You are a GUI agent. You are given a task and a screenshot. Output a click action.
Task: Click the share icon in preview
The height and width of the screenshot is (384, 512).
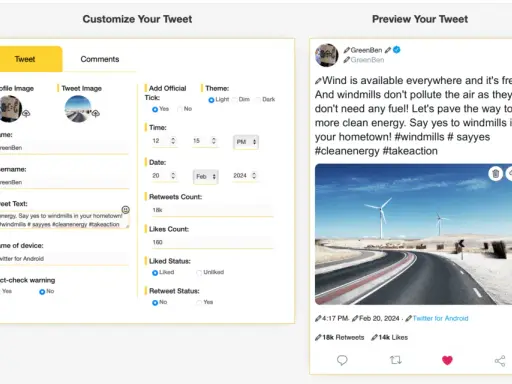[500, 360]
